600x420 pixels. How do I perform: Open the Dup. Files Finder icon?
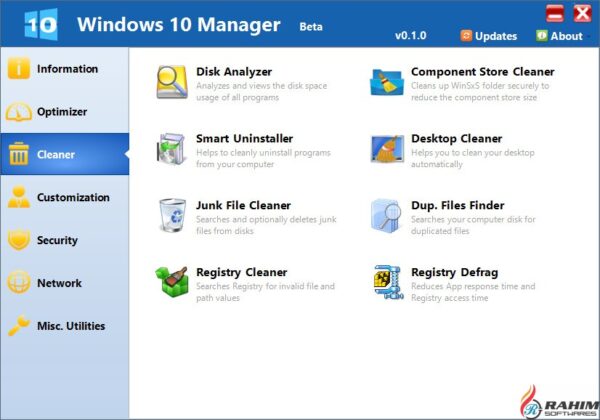pos(386,216)
